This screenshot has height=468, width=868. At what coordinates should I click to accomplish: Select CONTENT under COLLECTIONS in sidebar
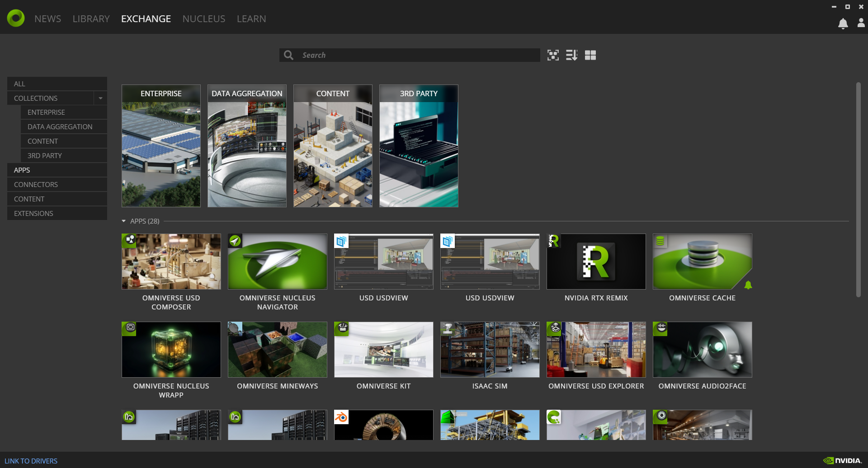click(42, 141)
